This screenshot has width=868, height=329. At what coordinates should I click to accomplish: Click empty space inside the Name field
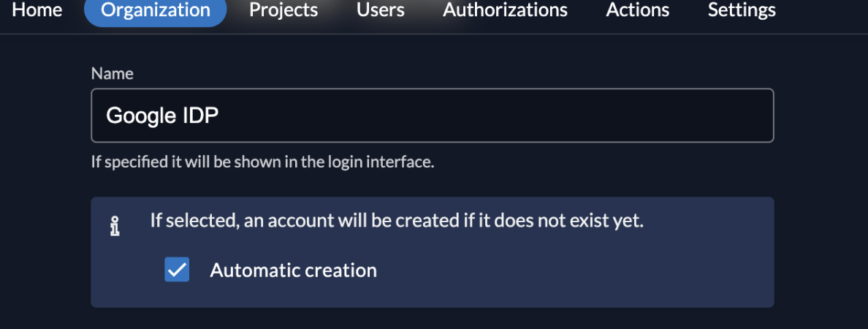tap(498, 116)
